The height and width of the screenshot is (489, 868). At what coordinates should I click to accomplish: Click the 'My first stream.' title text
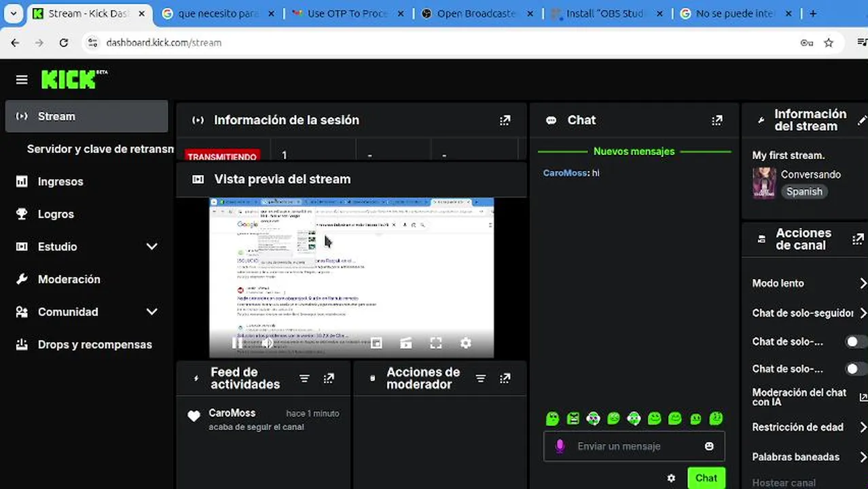coord(789,156)
